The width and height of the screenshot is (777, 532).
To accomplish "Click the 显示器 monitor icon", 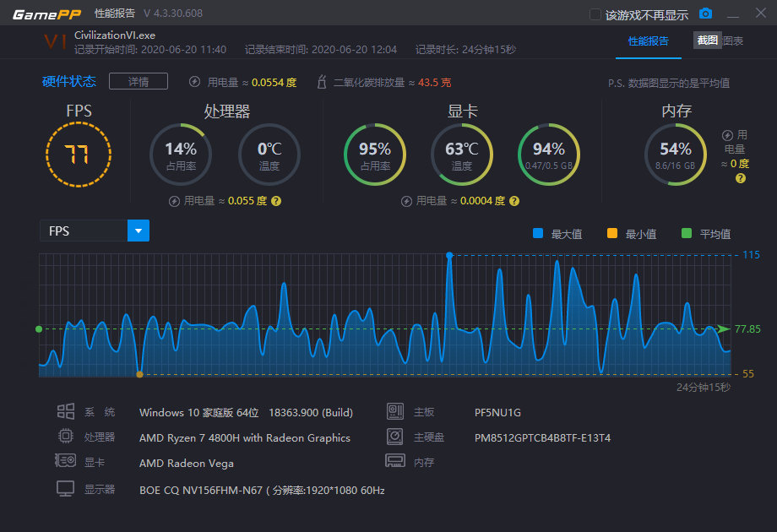I will pyautogui.click(x=65, y=488).
